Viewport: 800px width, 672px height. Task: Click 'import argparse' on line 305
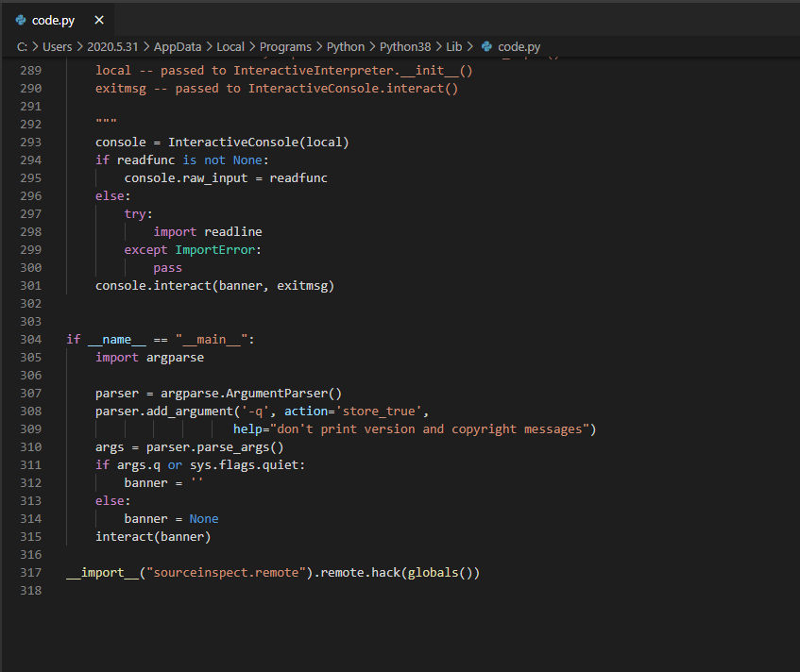tap(149, 358)
